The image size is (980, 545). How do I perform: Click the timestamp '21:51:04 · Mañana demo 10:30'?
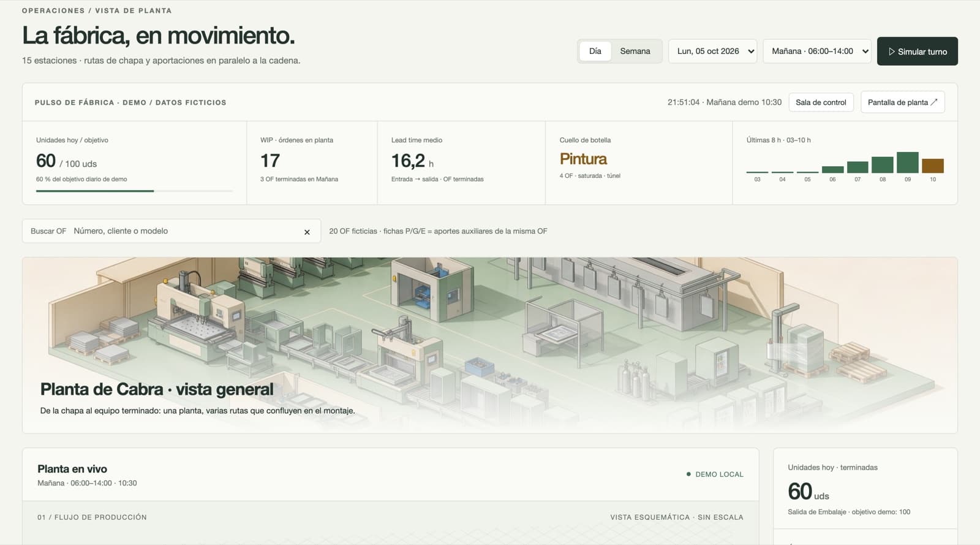[x=725, y=102]
